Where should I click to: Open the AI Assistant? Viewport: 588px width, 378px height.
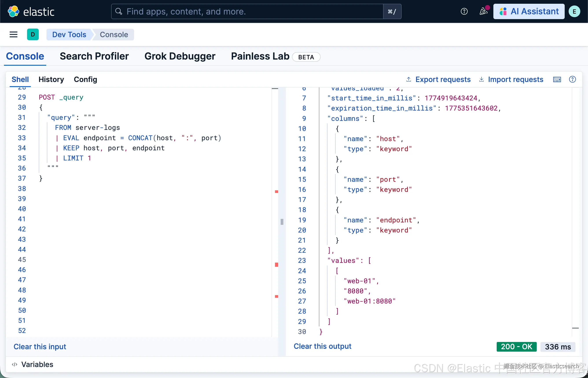pyautogui.click(x=529, y=11)
